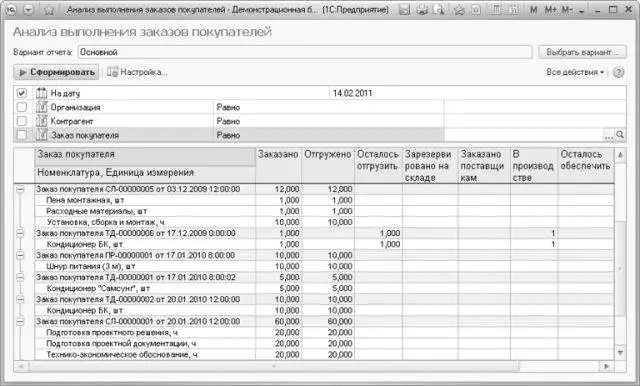The width and height of the screenshot is (640, 386).
Task: Click Равно comparison in Контрагент row
Action: pos(228,121)
